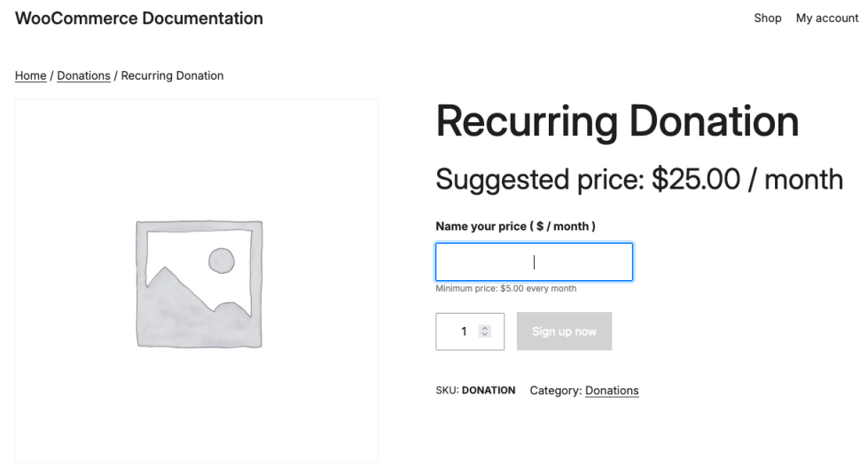Click the Category label text
This screenshot has width=868, height=467.
[556, 390]
